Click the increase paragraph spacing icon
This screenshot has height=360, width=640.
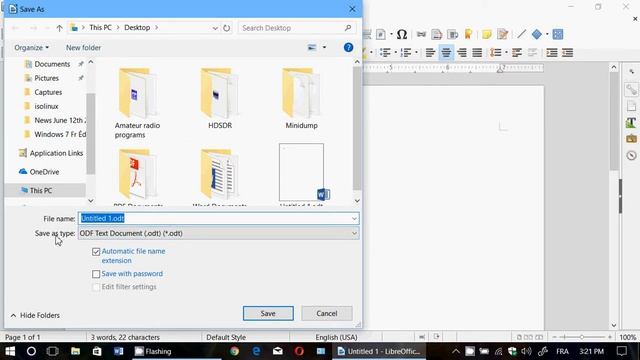pyautogui.click(x=517, y=52)
